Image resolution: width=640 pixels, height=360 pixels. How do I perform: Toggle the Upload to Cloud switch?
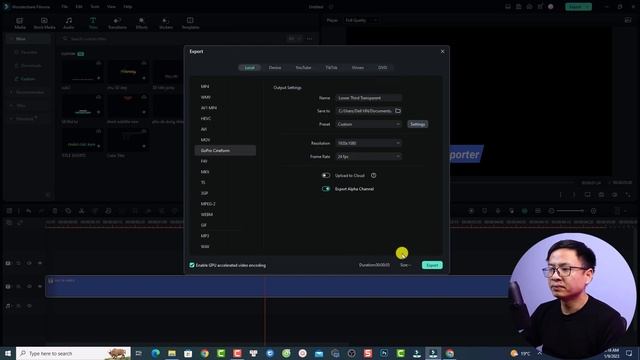click(x=326, y=176)
